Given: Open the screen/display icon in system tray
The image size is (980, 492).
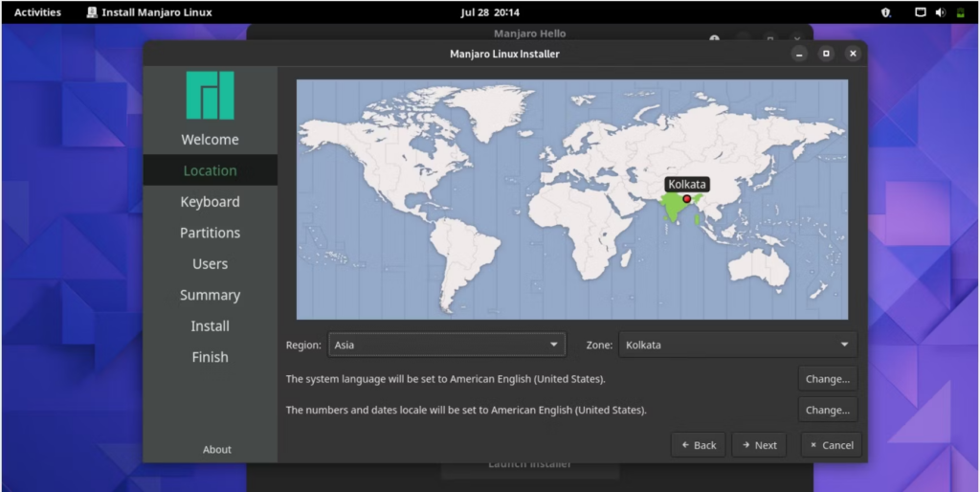Looking at the screenshot, I should [x=920, y=12].
